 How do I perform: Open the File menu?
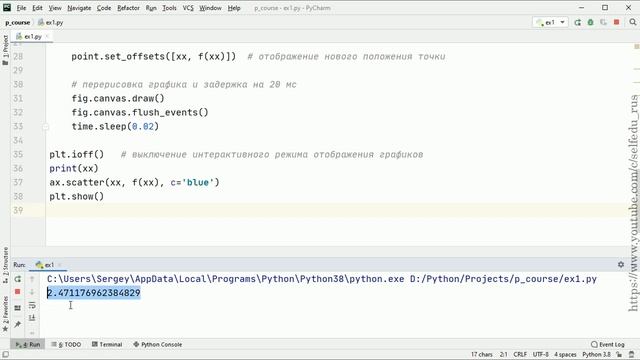(x=21, y=8)
